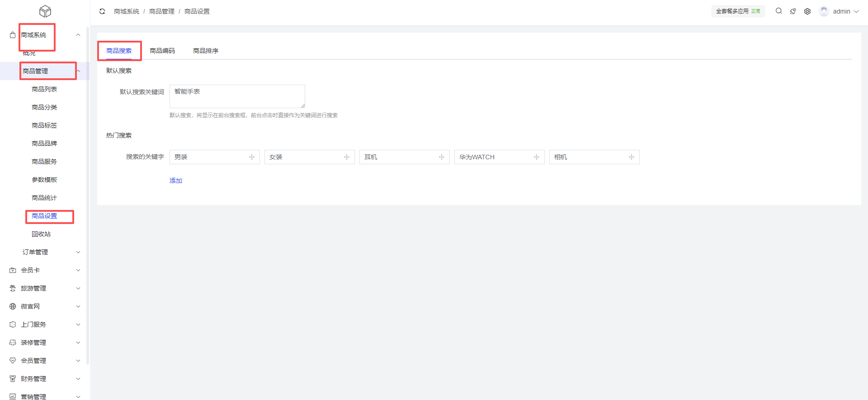This screenshot has width=868, height=400.
Task: Click 商品管理 in the breadcrumb
Action: coord(162,11)
